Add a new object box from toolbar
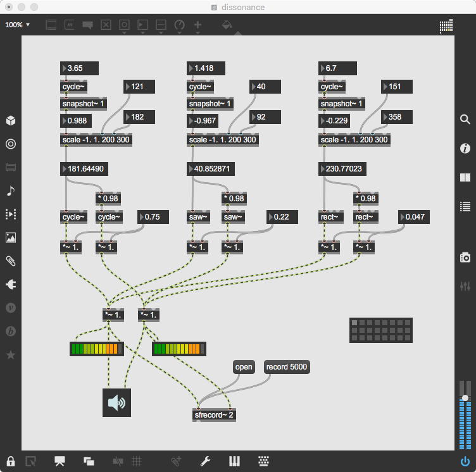The width and height of the screenshot is (476, 472). [x=51, y=25]
